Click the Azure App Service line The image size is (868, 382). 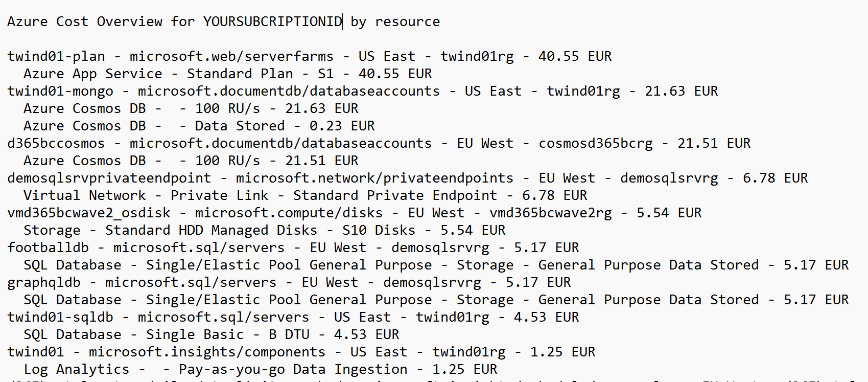[92, 74]
